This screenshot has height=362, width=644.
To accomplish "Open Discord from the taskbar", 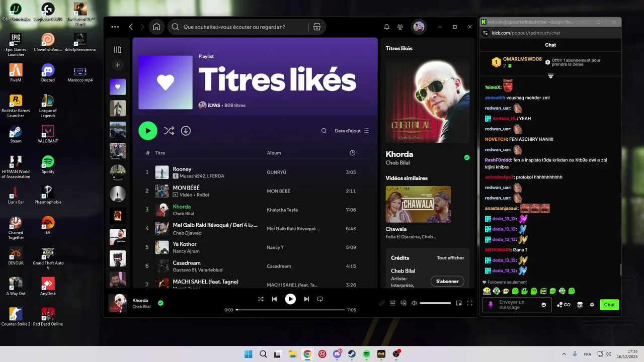I will pyautogui.click(x=337, y=354).
